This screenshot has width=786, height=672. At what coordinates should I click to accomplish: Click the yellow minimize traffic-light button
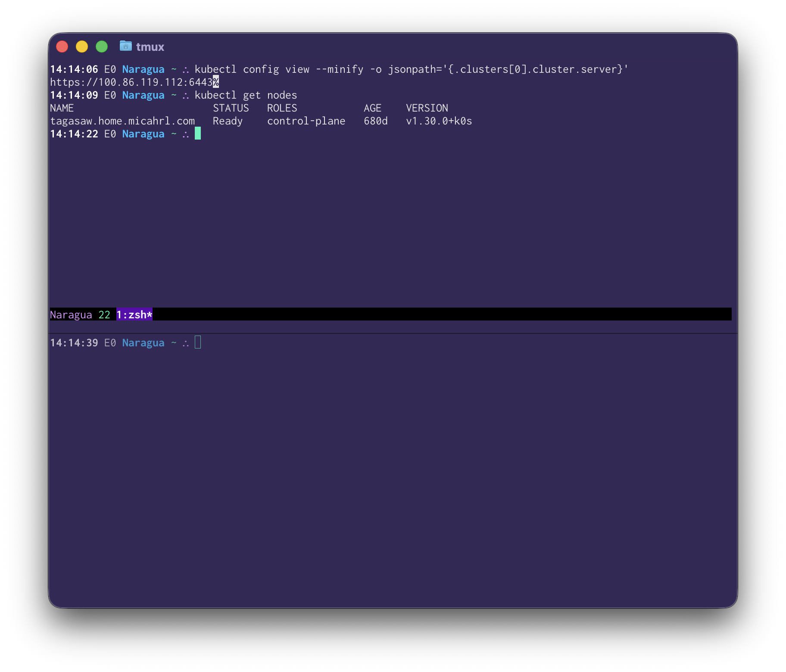82,46
